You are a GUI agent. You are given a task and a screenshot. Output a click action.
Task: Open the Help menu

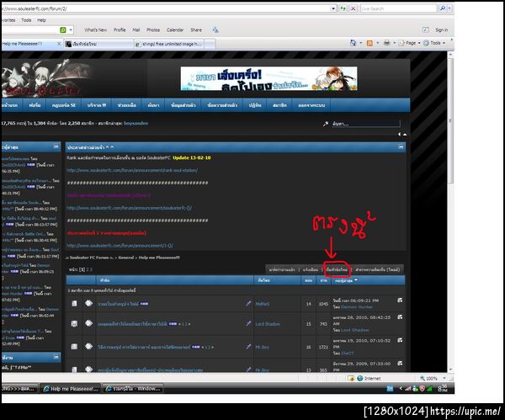(x=41, y=20)
